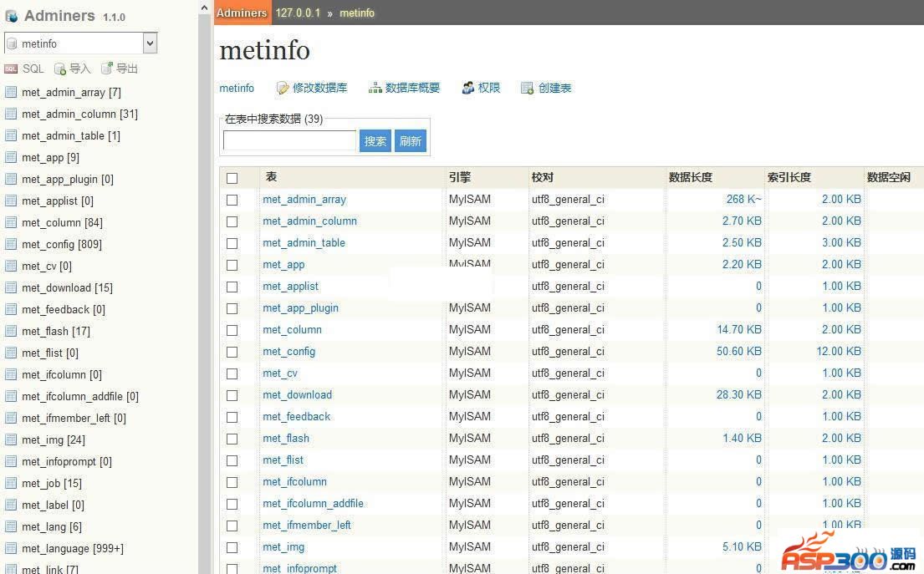The image size is (924, 574).
Task: Click the export (导出) icon
Action: (x=106, y=69)
